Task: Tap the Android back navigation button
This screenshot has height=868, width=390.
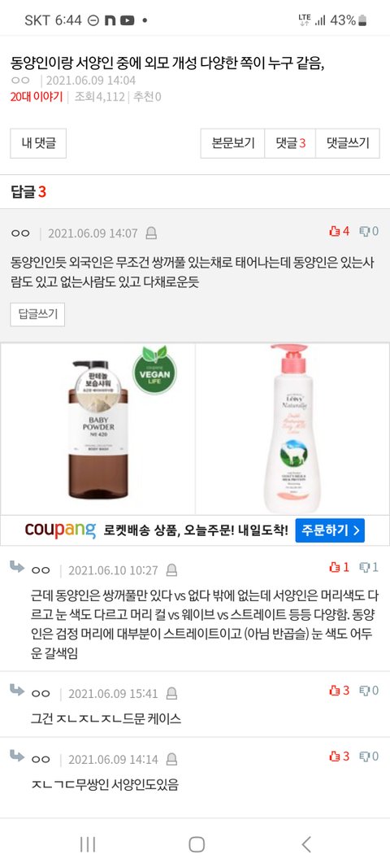Action: pos(306,844)
